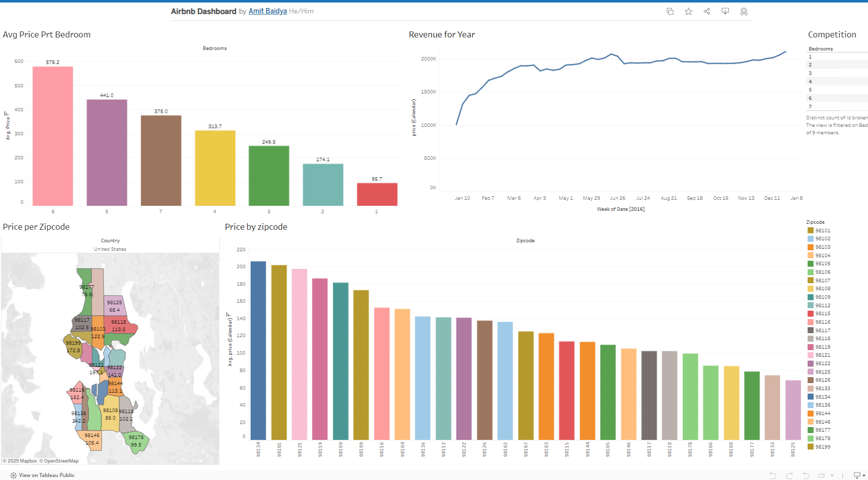Image resolution: width=868 pixels, height=480 pixels.
Task: Click View on Tableau Public link
Action: point(46,476)
